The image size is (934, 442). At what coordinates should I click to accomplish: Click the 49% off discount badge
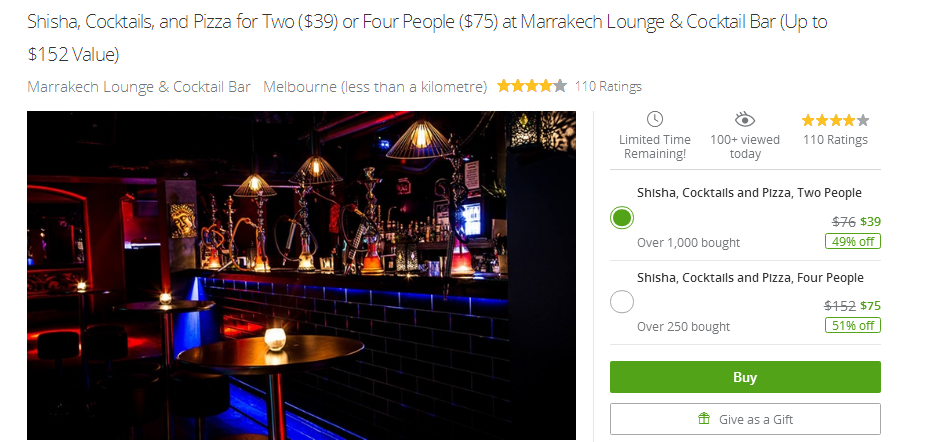[x=852, y=241]
